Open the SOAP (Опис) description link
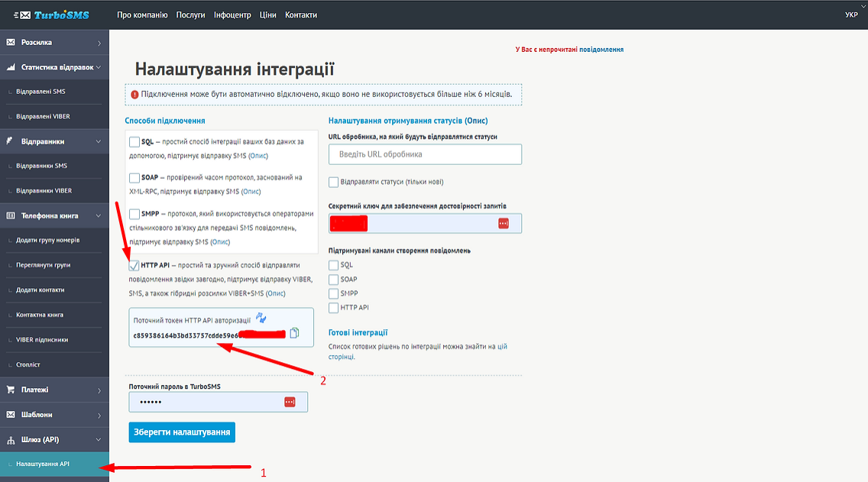The height and width of the screenshot is (482, 868). (x=251, y=192)
